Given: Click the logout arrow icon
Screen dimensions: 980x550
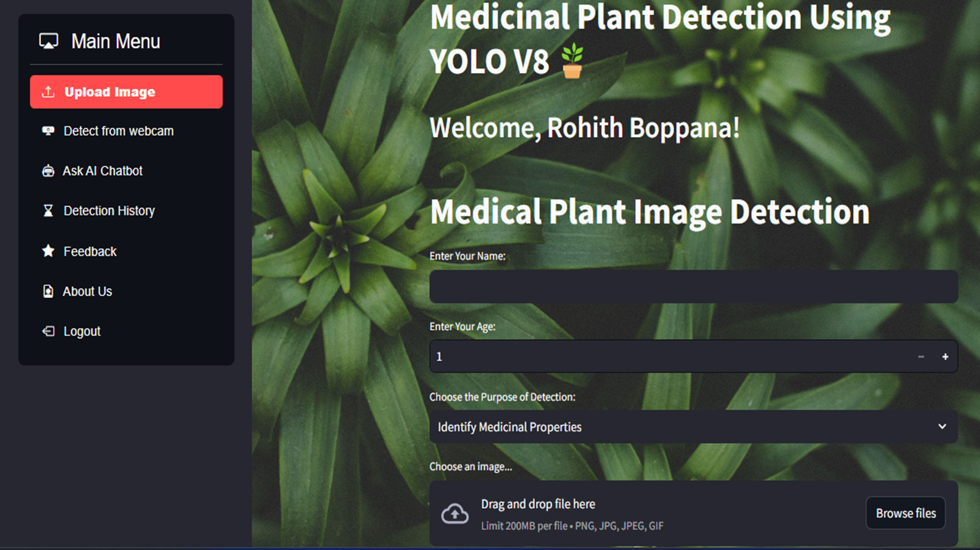Looking at the screenshot, I should pos(48,331).
